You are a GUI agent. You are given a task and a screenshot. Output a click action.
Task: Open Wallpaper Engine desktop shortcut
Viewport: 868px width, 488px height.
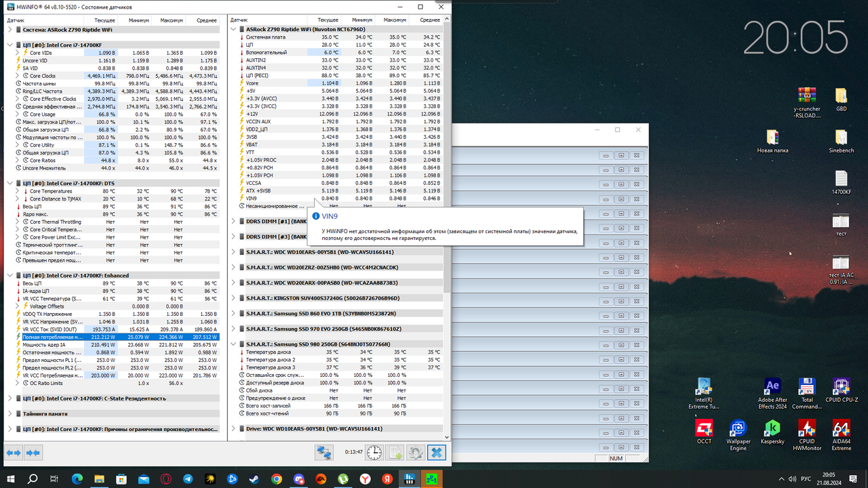pos(738,434)
